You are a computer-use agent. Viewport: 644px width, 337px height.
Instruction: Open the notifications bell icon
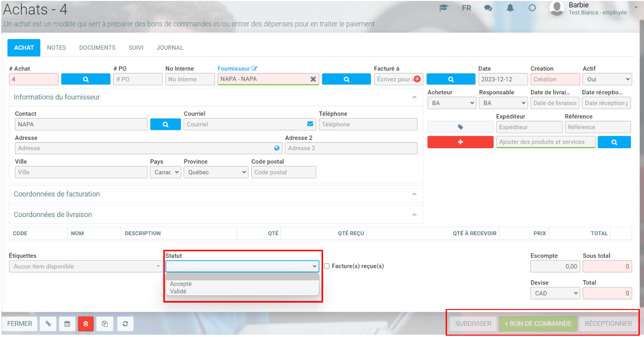point(510,8)
